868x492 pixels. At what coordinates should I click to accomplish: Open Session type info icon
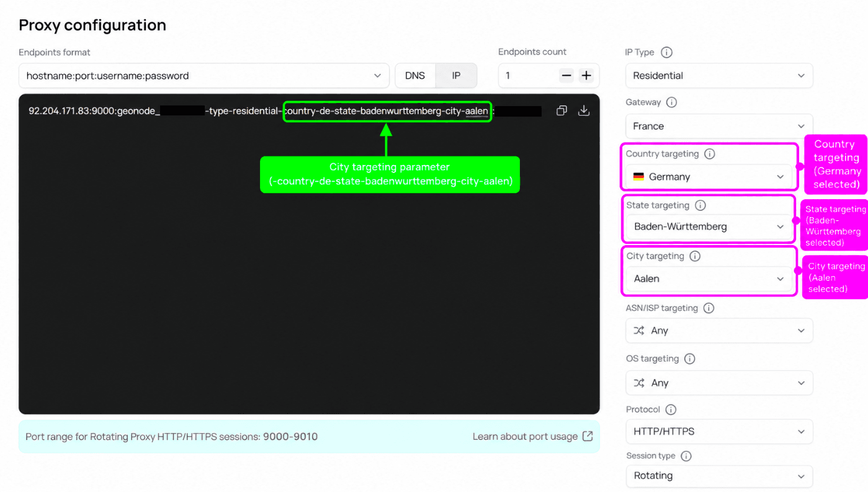tap(686, 456)
